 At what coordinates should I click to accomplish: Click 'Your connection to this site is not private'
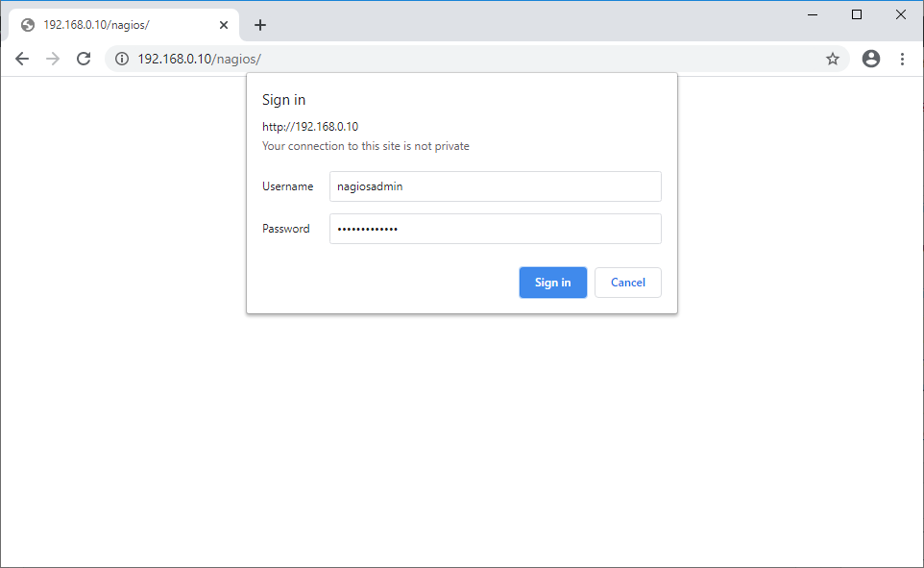point(365,146)
